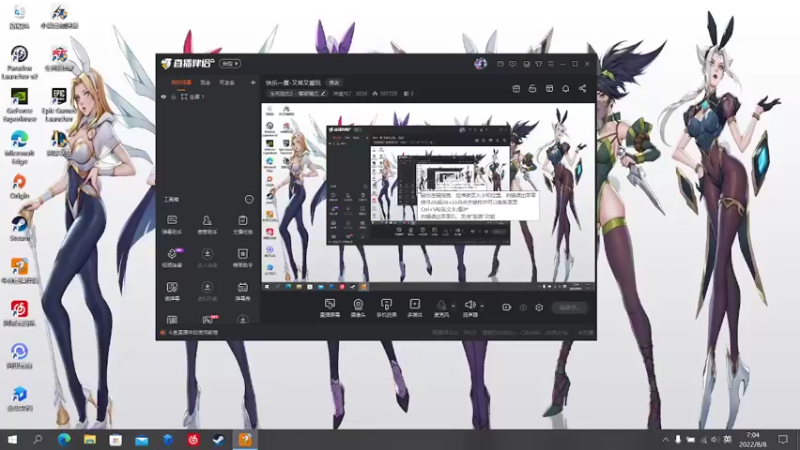Open notifications bell icon
Viewport: 800px width, 450px height.
point(565,89)
